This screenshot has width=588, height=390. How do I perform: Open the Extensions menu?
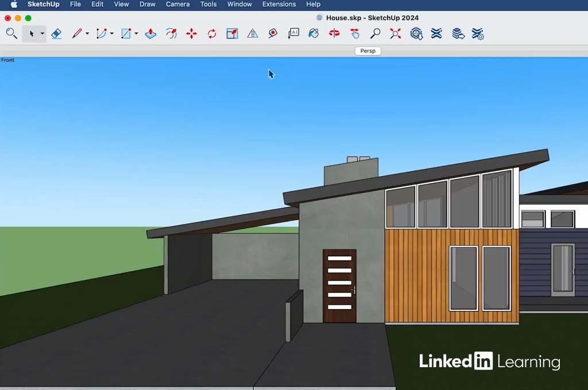278,4
